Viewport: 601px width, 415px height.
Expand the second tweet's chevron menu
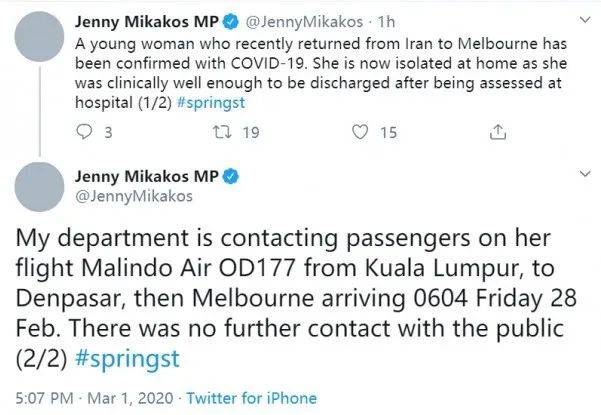pyautogui.click(x=585, y=174)
